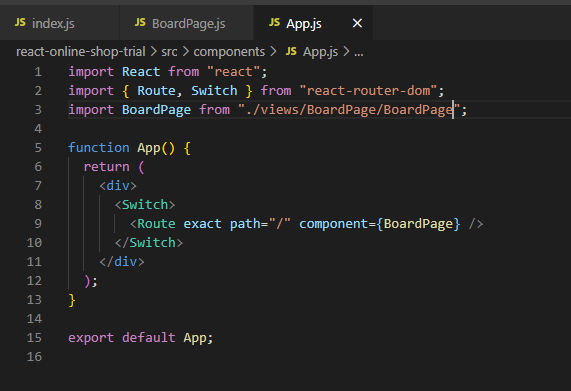Open src breadcrumb folder

click(x=169, y=52)
